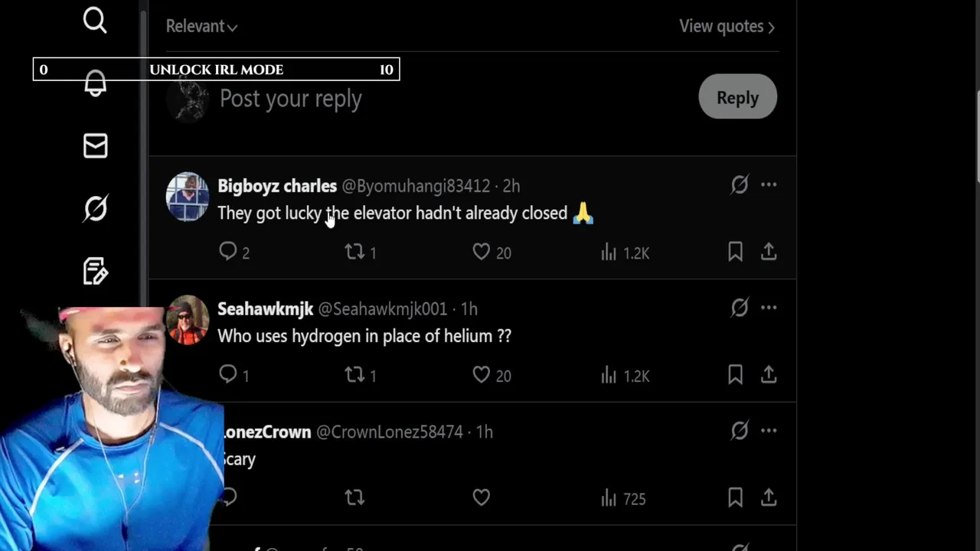Open Seahawkmjk profile name link
This screenshot has height=551, width=980.
pyautogui.click(x=265, y=308)
